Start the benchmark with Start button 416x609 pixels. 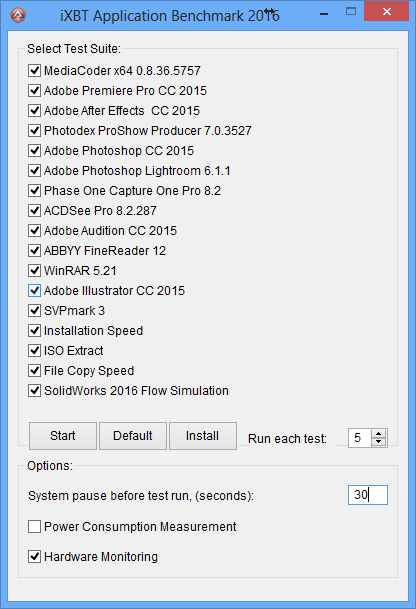(x=63, y=436)
